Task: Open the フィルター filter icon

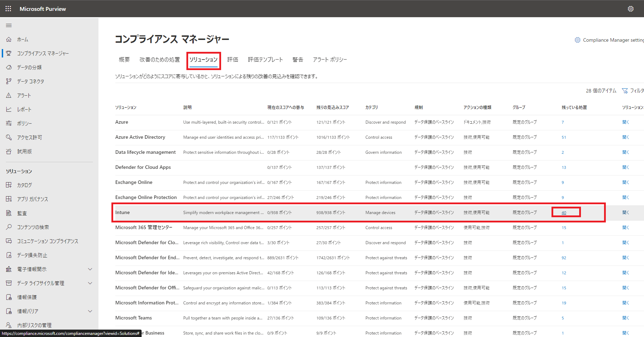Action: (x=625, y=91)
